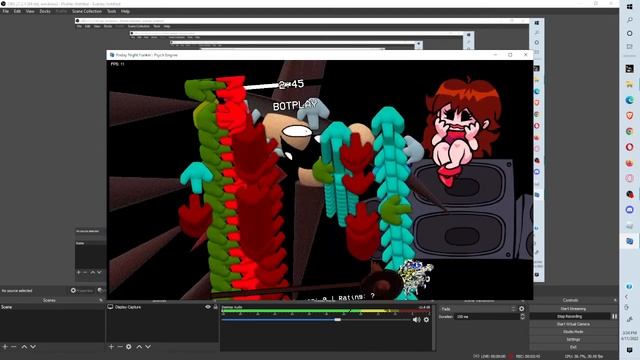Open File Explorer from taskbar
640x360 pixels.
pos(629,84)
